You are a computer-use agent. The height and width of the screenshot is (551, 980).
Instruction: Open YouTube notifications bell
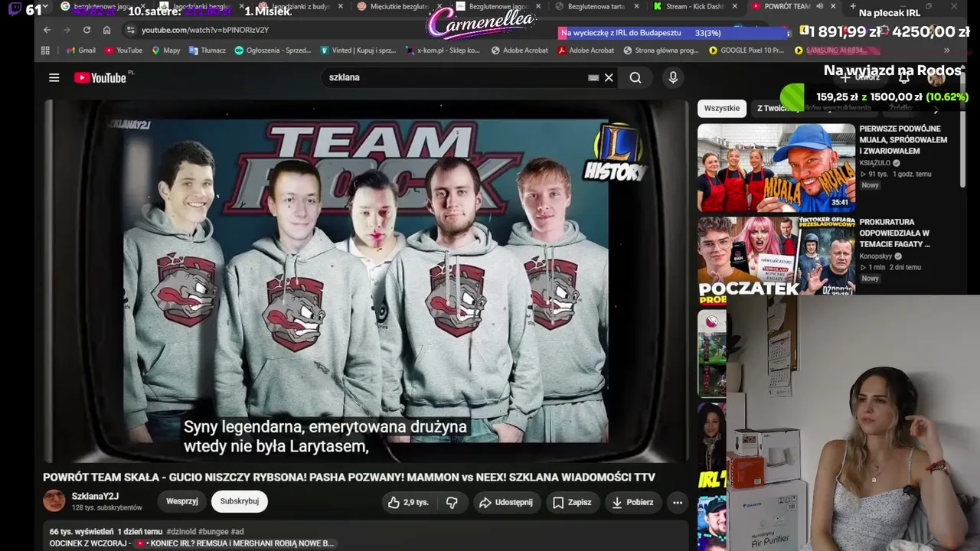click(x=904, y=77)
